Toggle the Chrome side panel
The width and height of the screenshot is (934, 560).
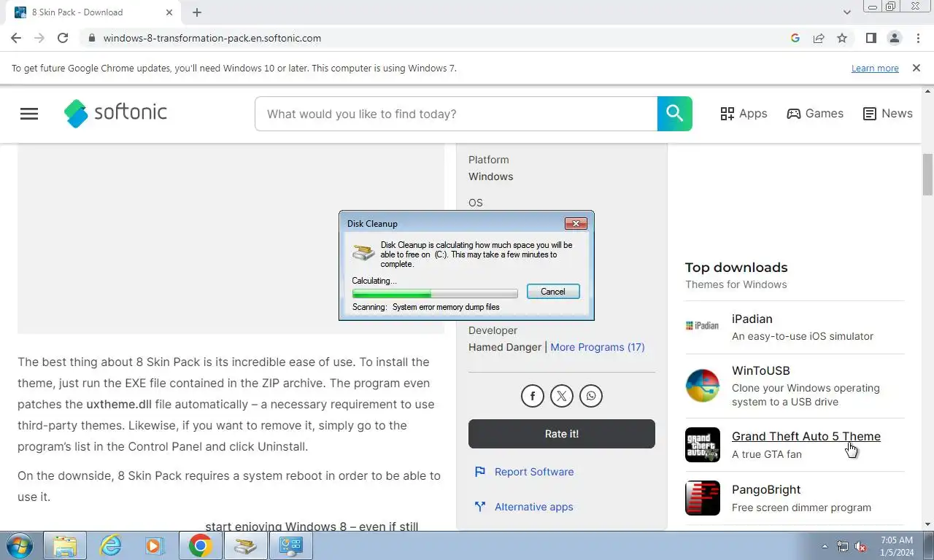tap(871, 38)
